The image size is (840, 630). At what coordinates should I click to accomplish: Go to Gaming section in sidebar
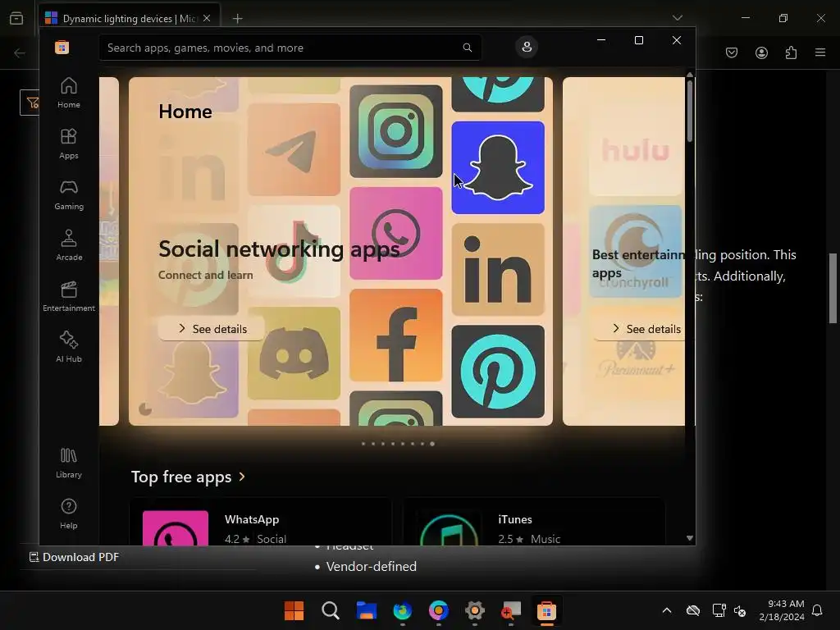click(69, 195)
